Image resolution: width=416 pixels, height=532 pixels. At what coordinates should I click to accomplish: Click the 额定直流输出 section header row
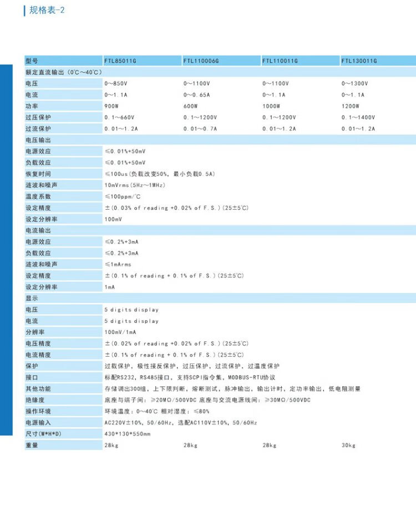point(63,72)
